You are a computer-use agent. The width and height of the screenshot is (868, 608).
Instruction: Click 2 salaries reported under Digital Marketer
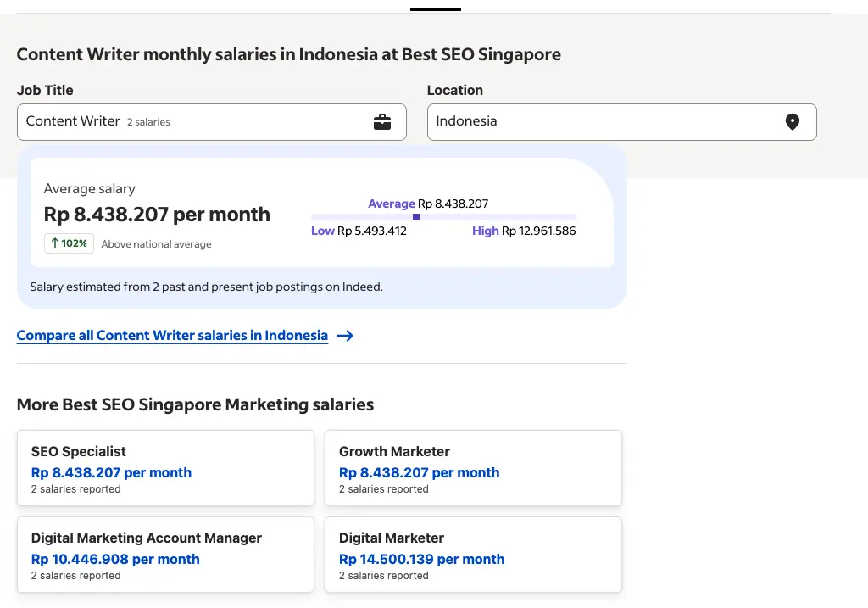coord(384,575)
